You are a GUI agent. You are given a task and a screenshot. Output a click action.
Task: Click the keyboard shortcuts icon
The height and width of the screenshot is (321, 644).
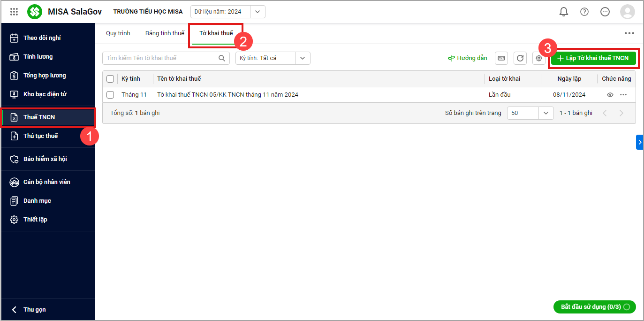[x=501, y=58]
